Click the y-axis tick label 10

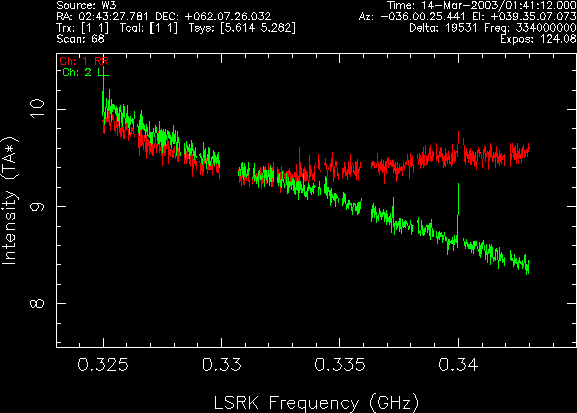[37, 109]
